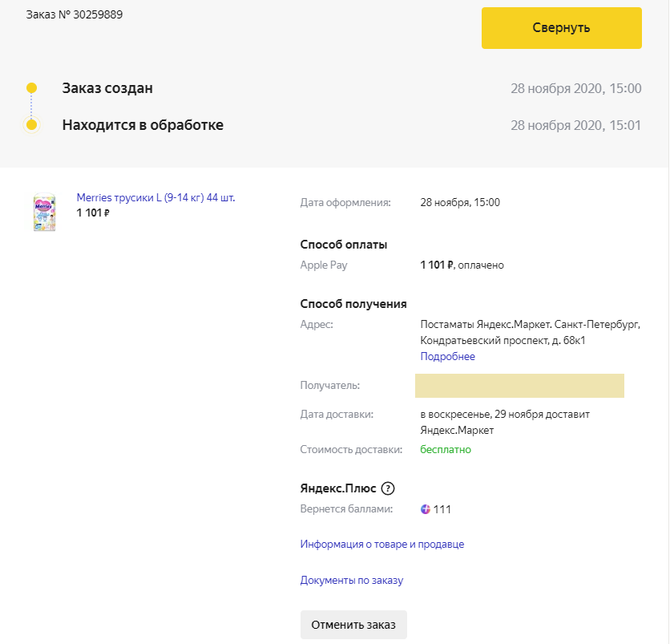This screenshot has width=670, height=644.
Task: Click the Яндекс.Плюс section heading
Action: click(337, 488)
